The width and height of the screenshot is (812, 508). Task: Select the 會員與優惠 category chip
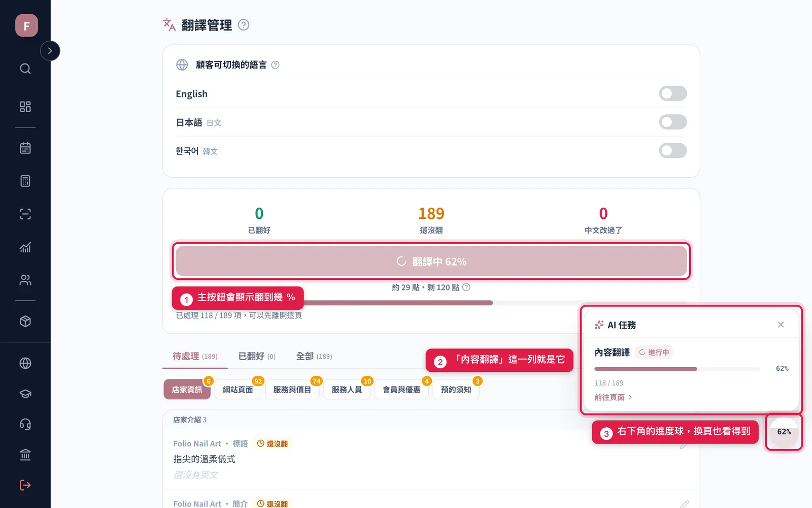coord(401,390)
